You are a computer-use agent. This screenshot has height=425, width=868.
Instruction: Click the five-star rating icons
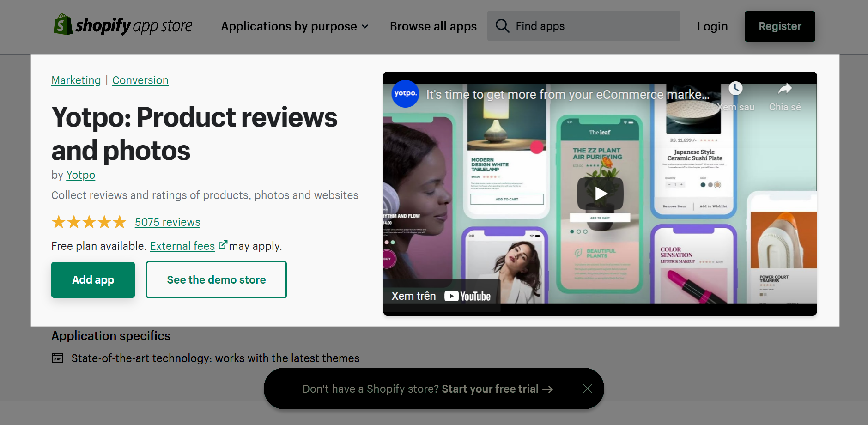pyautogui.click(x=89, y=222)
